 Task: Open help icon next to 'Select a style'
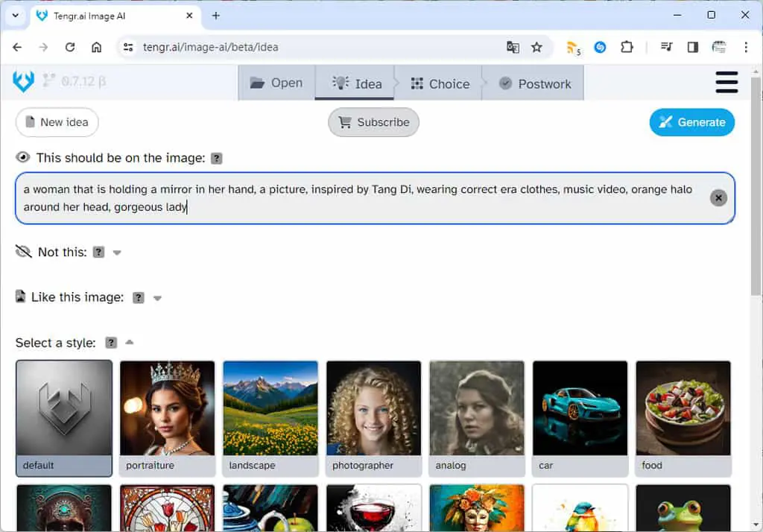point(112,343)
